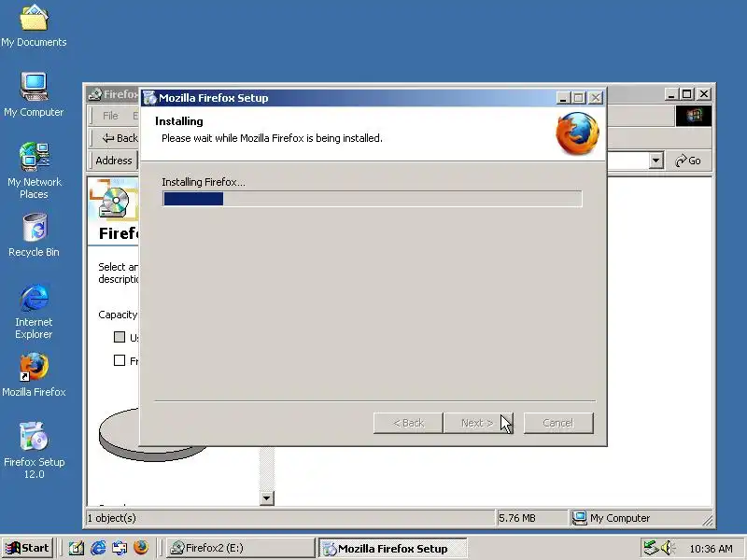Screen dimensions: 747x560
Task: Click the 'Installing Firefox...' status text
Action: coord(204,182)
